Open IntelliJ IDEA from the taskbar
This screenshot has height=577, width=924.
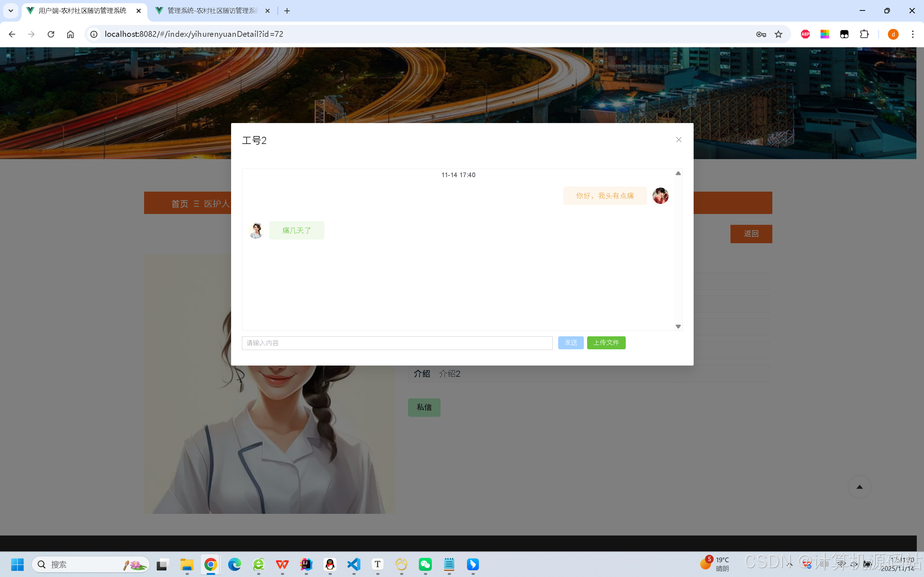click(306, 564)
